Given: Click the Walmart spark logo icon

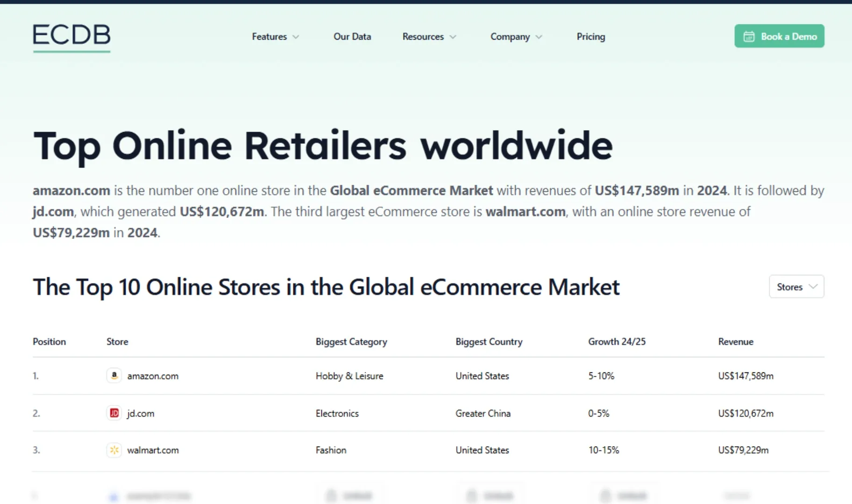Looking at the screenshot, I should click(114, 450).
